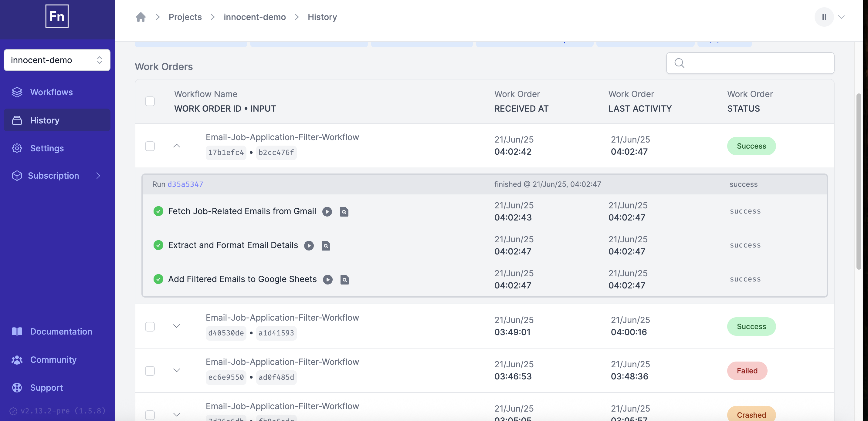Click the Work Order STATUS column header
This screenshot has width=868, height=421.
750,101
